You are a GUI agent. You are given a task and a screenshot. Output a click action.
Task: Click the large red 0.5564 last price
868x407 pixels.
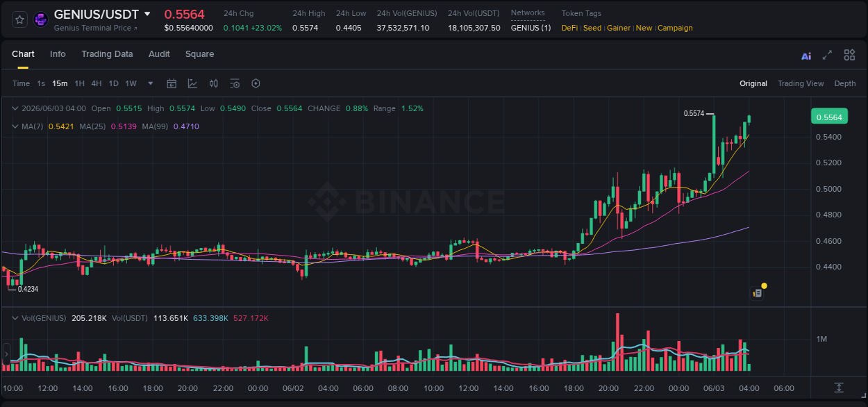click(184, 14)
